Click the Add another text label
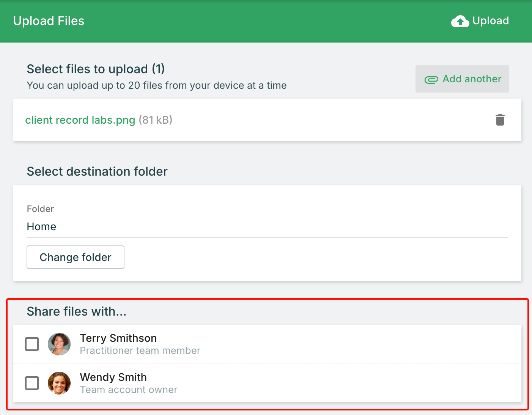The image size is (532, 415). coord(472,79)
